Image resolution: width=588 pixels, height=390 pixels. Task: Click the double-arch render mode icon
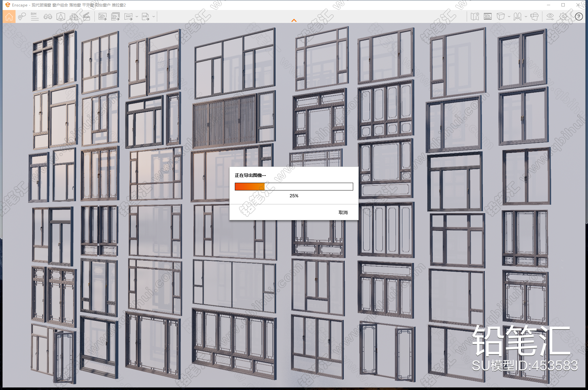coord(517,16)
